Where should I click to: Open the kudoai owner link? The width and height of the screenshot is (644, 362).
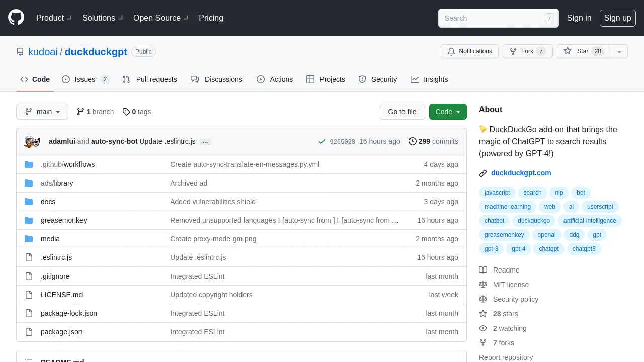(43, 52)
